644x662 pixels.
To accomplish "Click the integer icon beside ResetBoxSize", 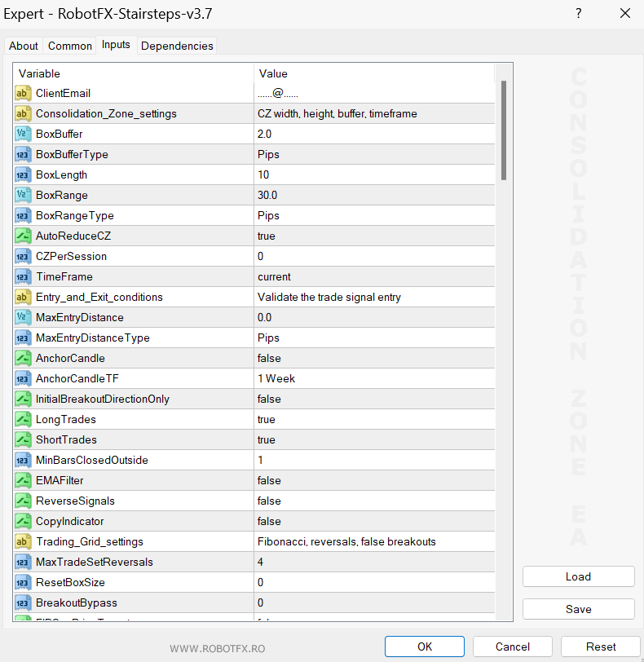I will [23, 582].
